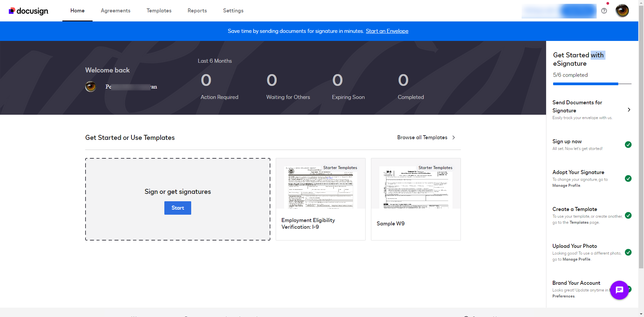Viewport: 644px width, 317px height.
Task: Click the profile photo beside Welcome back name
Action: tap(91, 87)
